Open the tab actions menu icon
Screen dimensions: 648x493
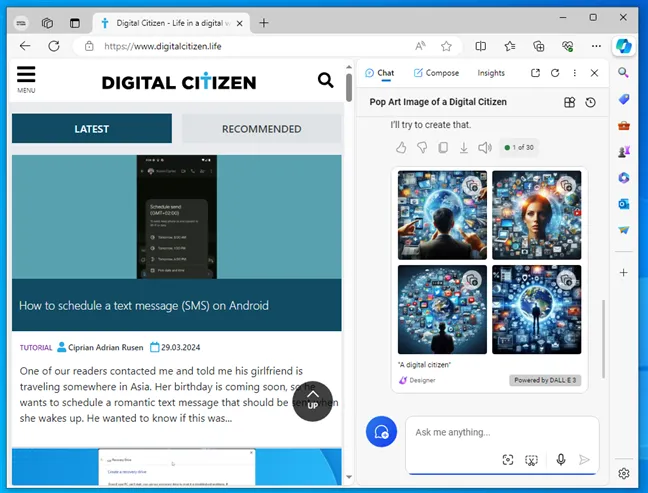75,23
